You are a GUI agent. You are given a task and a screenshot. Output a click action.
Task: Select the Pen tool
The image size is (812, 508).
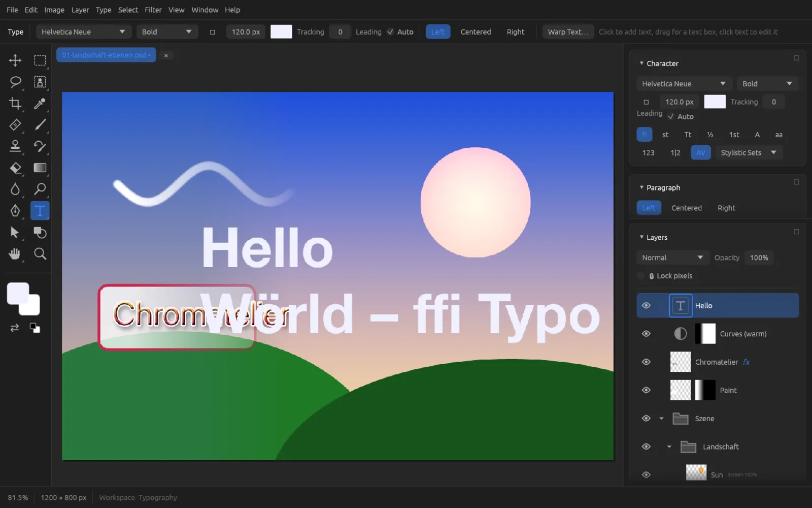pos(15,211)
